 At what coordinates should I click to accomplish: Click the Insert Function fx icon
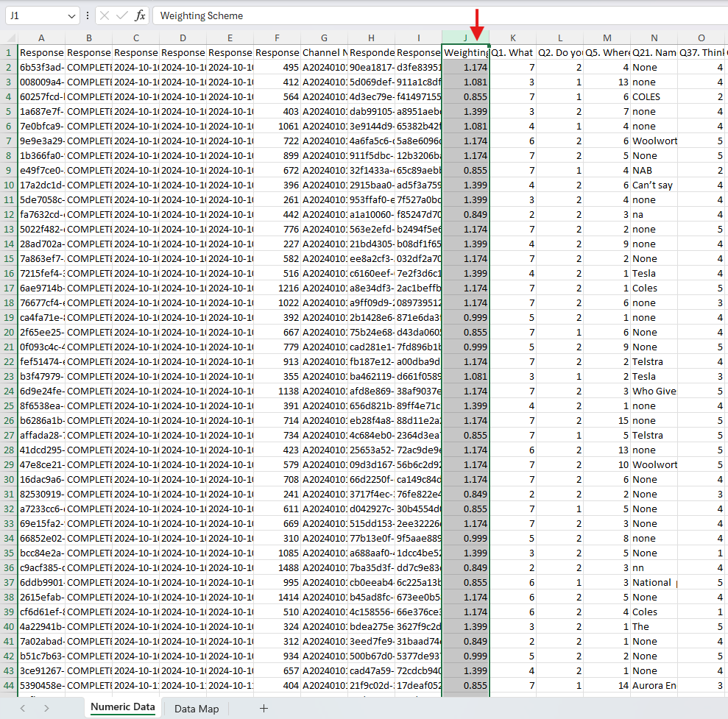140,15
